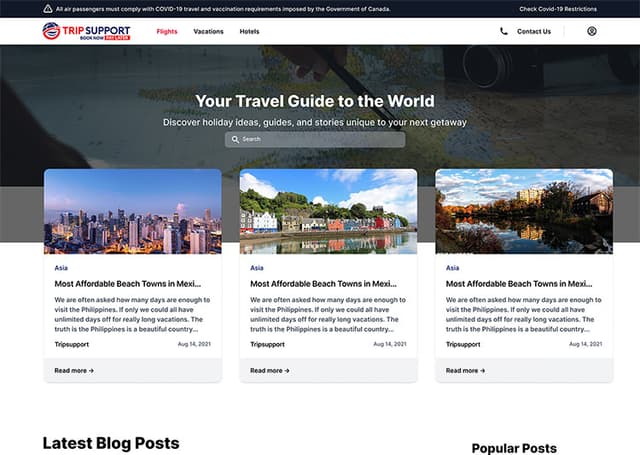Open the city skyline article thumbnail

pyautogui.click(x=132, y=211)
